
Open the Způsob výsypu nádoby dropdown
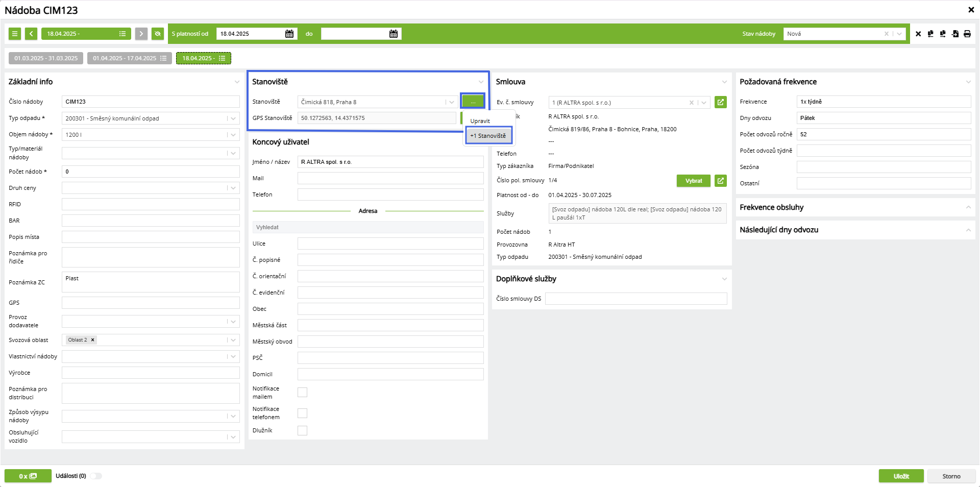[x=233, y=416]
